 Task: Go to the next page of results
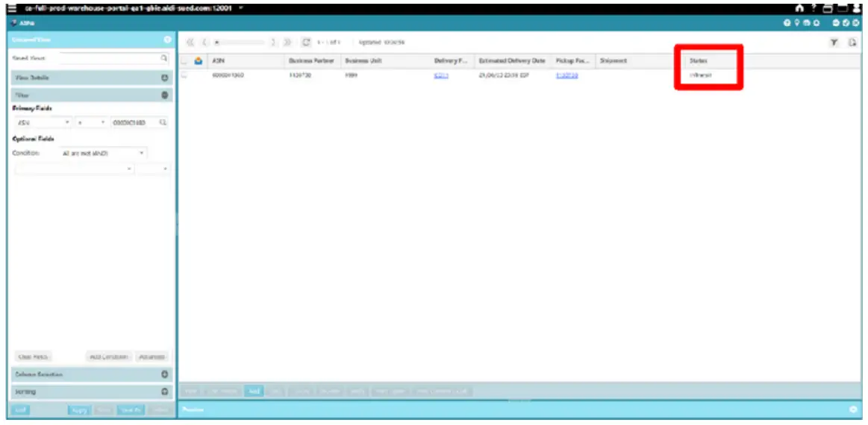(x=273, y=42)
